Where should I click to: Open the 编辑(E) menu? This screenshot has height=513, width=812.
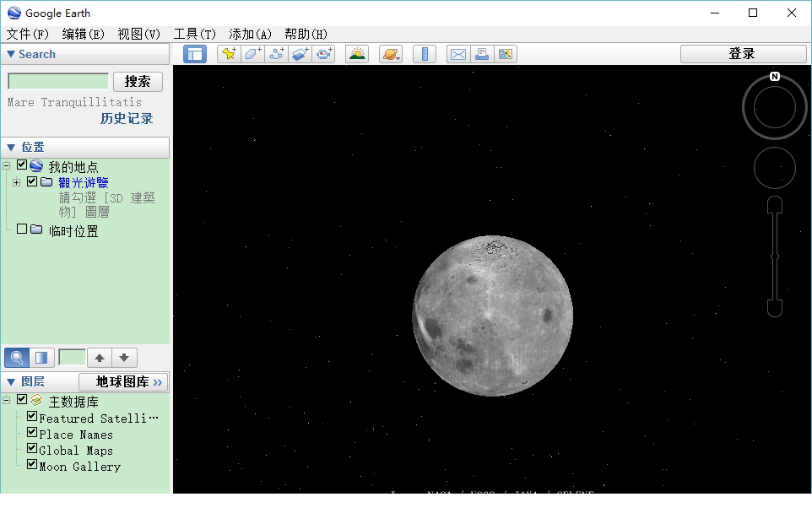83,34
